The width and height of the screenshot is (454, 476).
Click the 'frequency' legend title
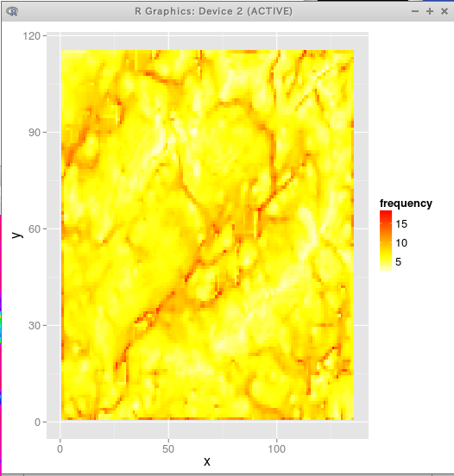tap(406, 204)
